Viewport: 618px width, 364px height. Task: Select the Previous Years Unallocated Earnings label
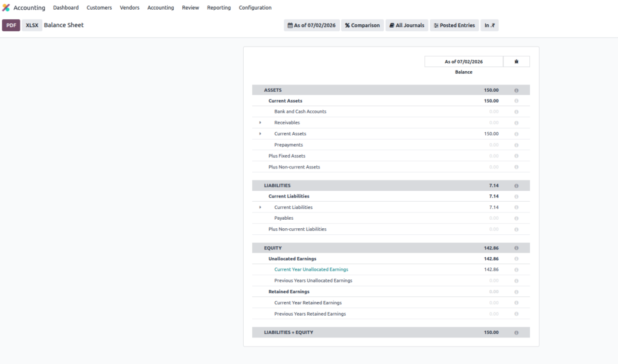pos(313,281)
